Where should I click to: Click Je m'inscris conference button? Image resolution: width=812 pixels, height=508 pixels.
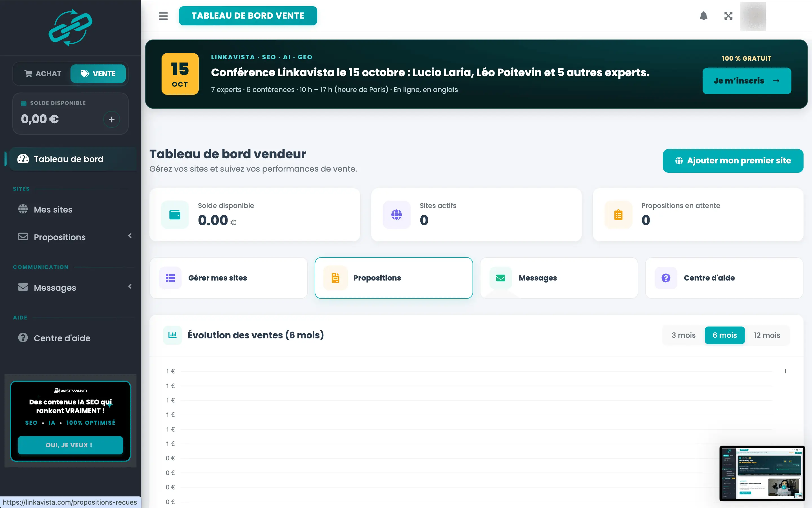(747, 81)
